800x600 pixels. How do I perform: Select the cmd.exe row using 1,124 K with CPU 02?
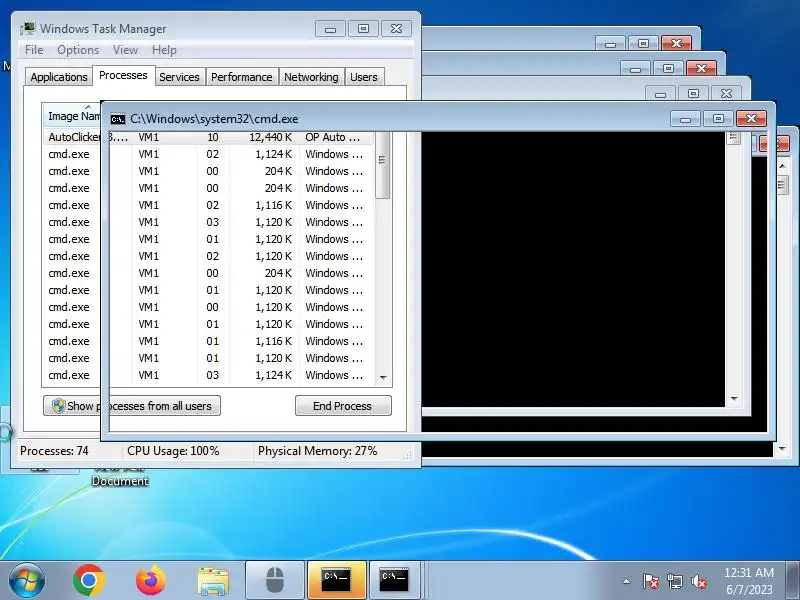coord(208,154)
